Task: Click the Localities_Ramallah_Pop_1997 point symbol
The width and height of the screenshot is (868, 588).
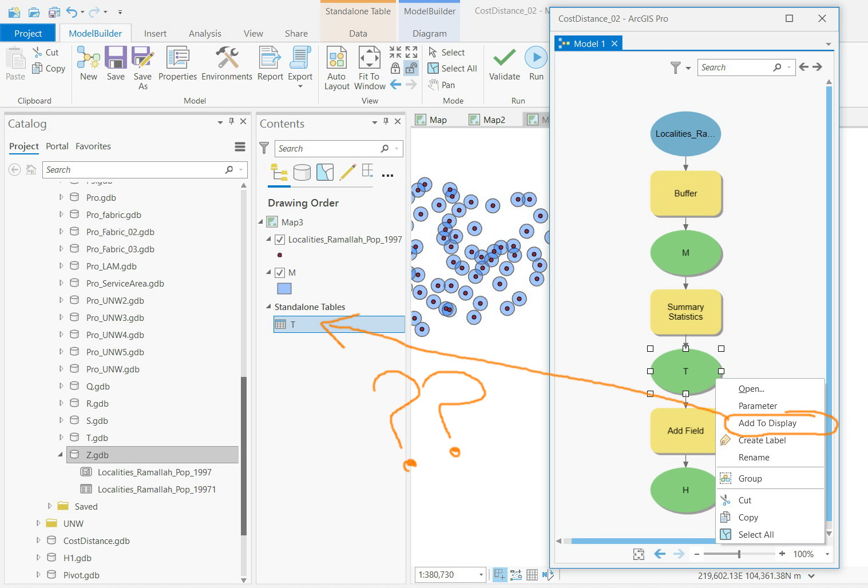Action: coord(280,255)
